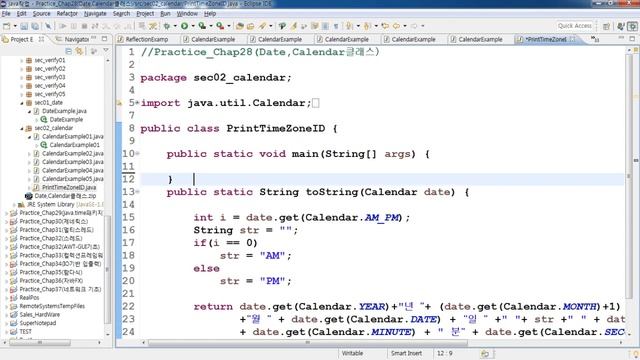This screenshot has height=360, width=640.
Task: Open dropdown next to Run button
Action: [193, 26]
